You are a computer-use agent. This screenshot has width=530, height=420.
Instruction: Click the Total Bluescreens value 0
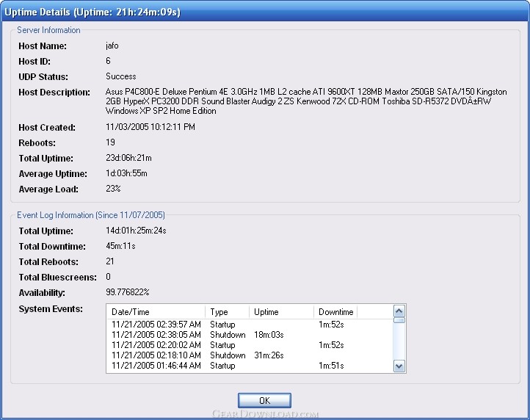[x=108, y=277]
